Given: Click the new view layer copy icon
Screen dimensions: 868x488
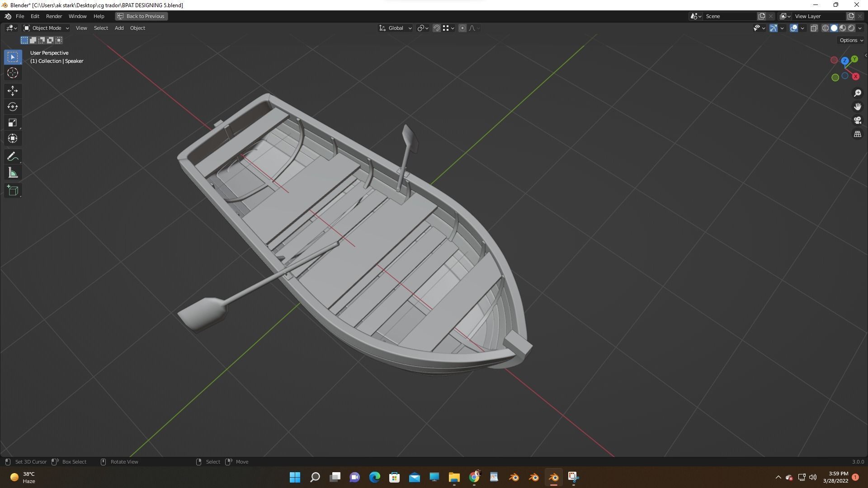Looking at the screenshot, I should click(x=850, y=16).
